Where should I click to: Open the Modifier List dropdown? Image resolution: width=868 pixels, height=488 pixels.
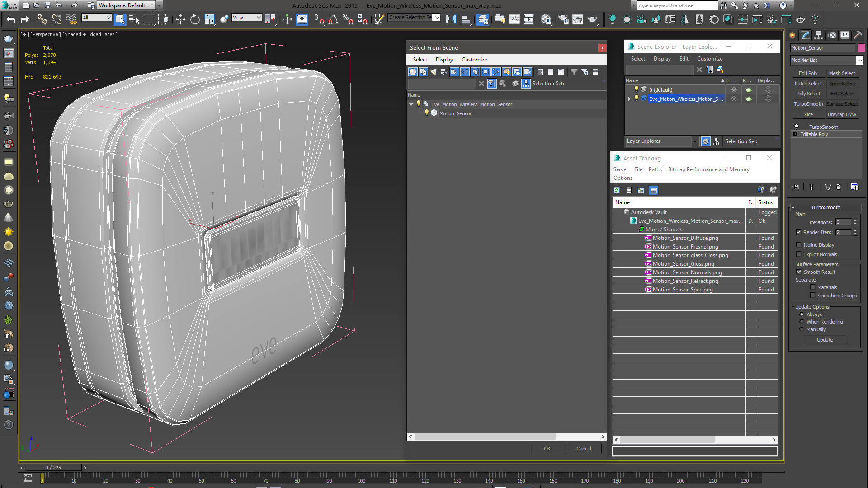click(827, 60)
